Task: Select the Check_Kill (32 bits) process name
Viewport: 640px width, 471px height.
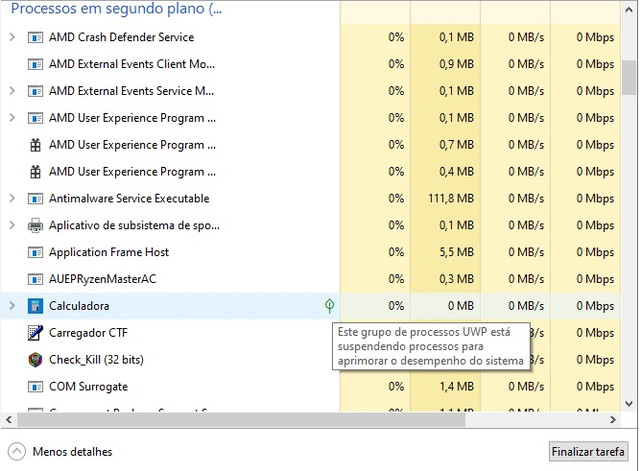Action: click(96, 360)
